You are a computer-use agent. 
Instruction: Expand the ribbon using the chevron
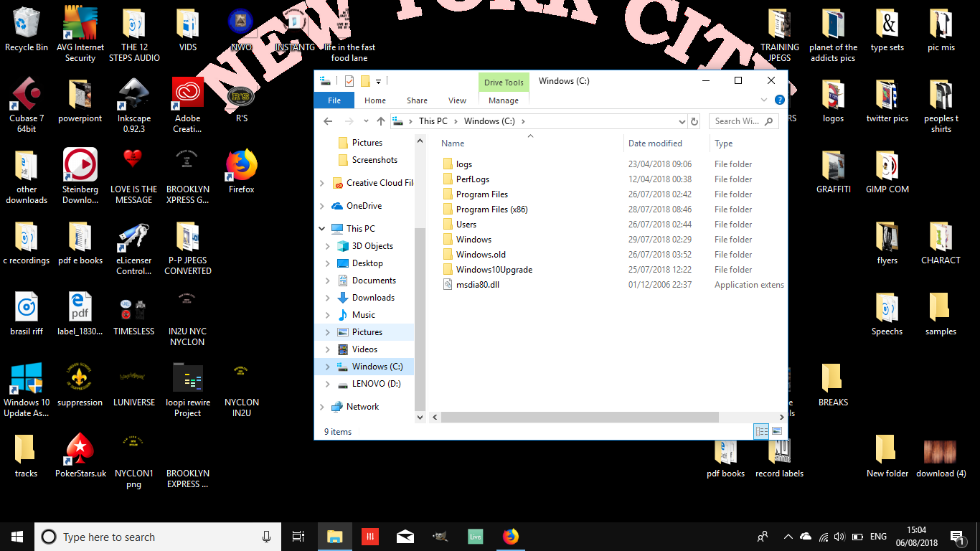coord(765,100)
